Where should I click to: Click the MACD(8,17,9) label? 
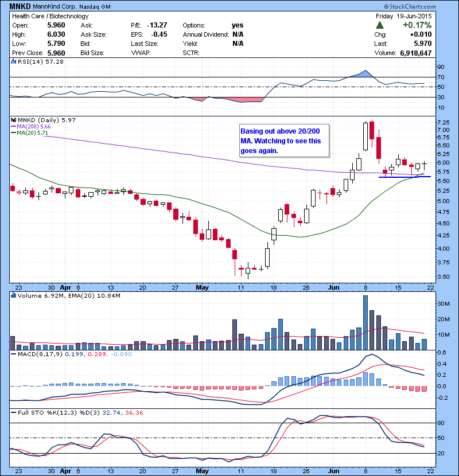point(40,354)
